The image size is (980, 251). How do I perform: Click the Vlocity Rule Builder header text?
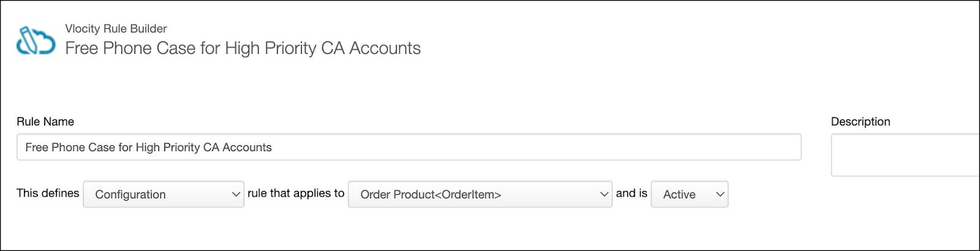(x=116, y=29)
